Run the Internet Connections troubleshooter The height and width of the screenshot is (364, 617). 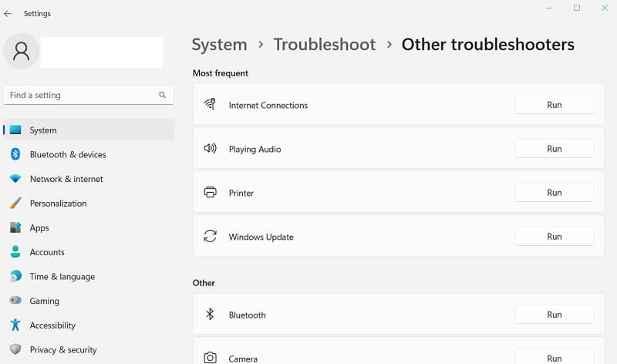(x=554, y=105)
